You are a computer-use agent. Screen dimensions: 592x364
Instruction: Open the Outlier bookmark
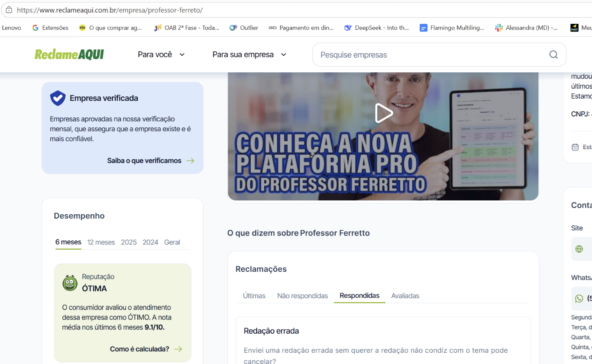click(x=244, y=28)
